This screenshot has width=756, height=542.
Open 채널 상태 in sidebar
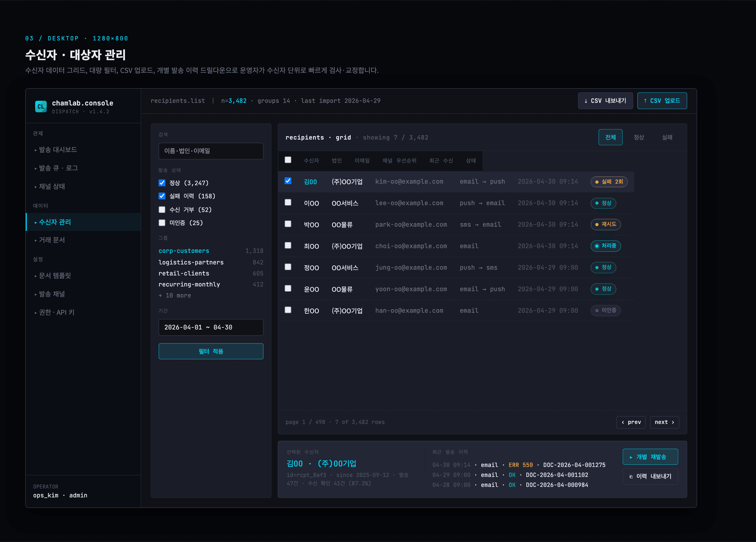click(x=83, y=186)
